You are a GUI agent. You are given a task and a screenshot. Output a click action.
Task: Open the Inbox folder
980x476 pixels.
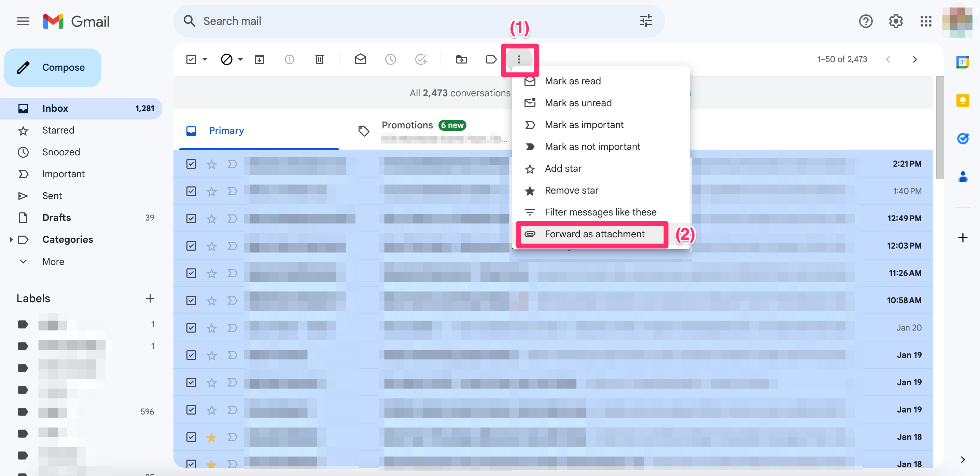pos(81,109)
